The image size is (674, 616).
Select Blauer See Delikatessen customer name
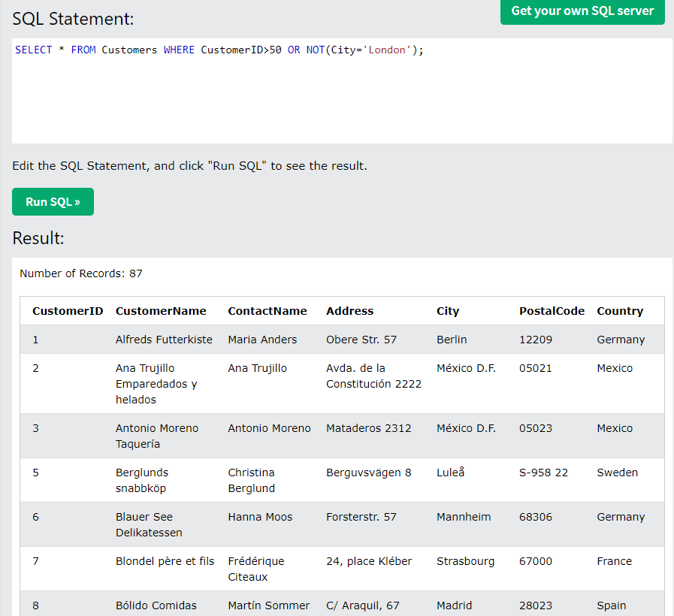(x=149, y=524)
